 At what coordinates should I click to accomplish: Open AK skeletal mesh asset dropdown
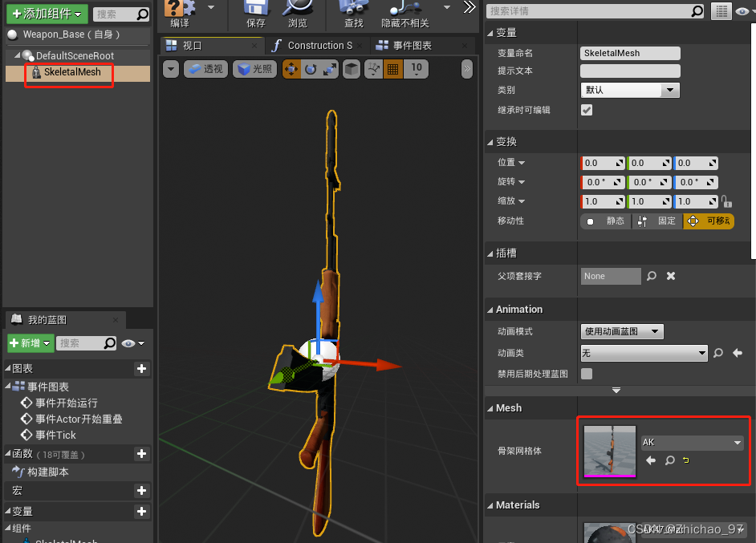pos(692,442)
